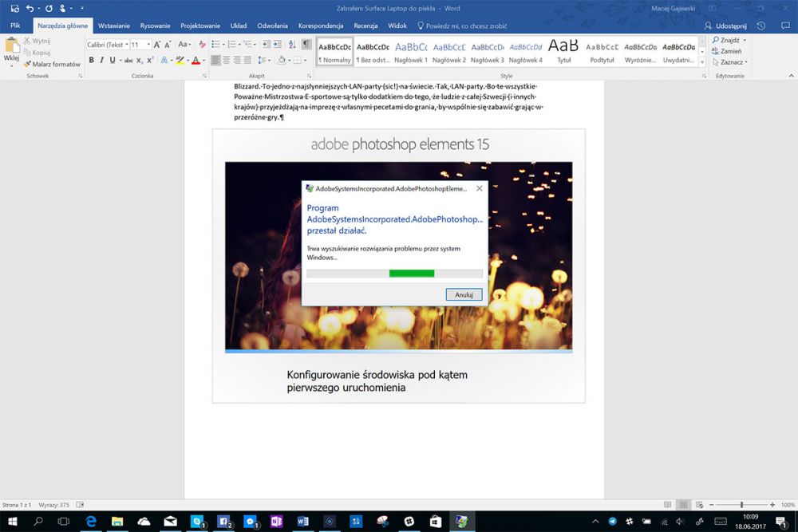The height and width of the screenshot is (532, 798).
Task: Open the comments icon at ribbon right
Action: (785, 26)
